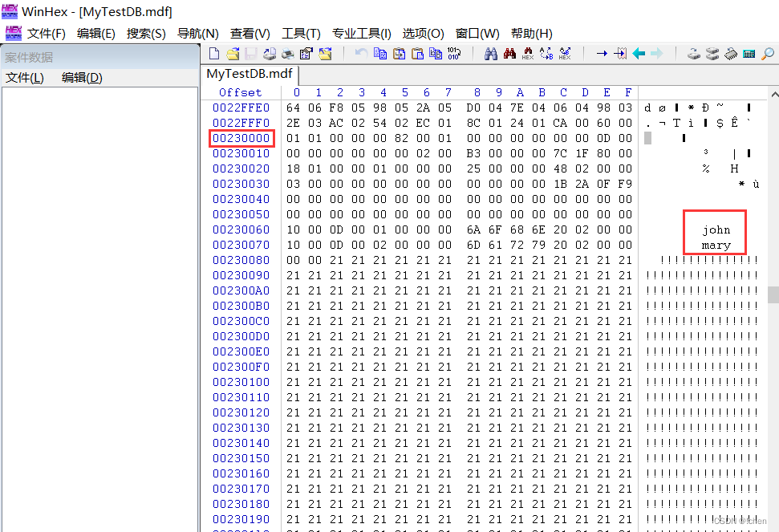
Task: Click offset 00230100
Action: click(241, 382)
